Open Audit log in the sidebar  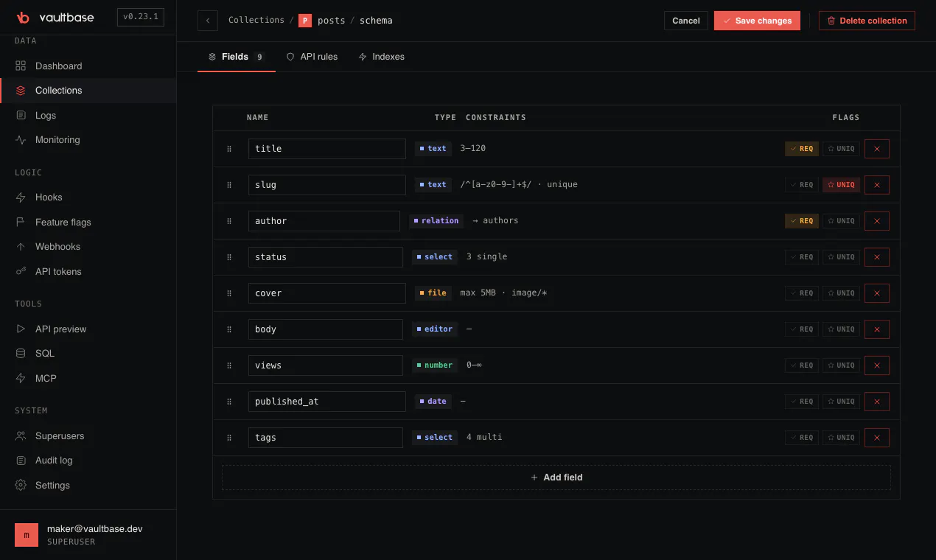88,461
